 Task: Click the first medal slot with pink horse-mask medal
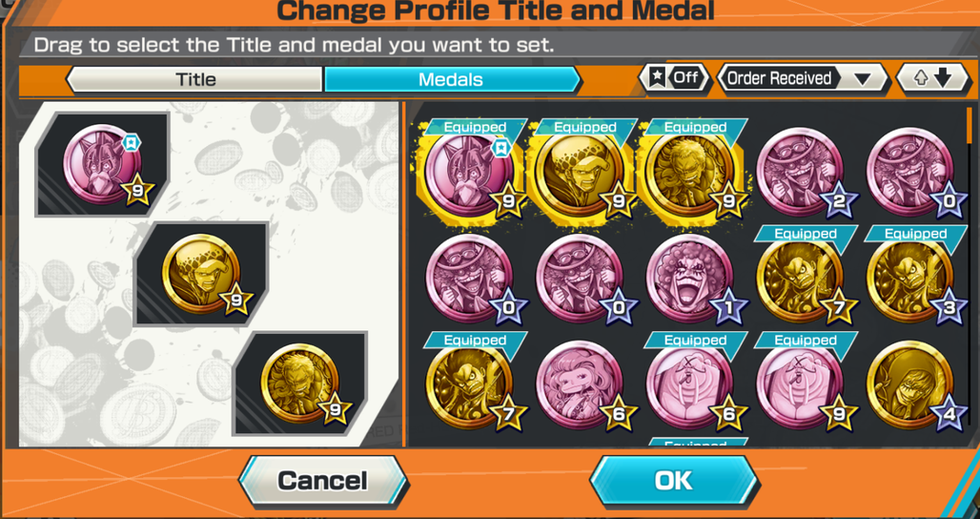coord(103,165)
